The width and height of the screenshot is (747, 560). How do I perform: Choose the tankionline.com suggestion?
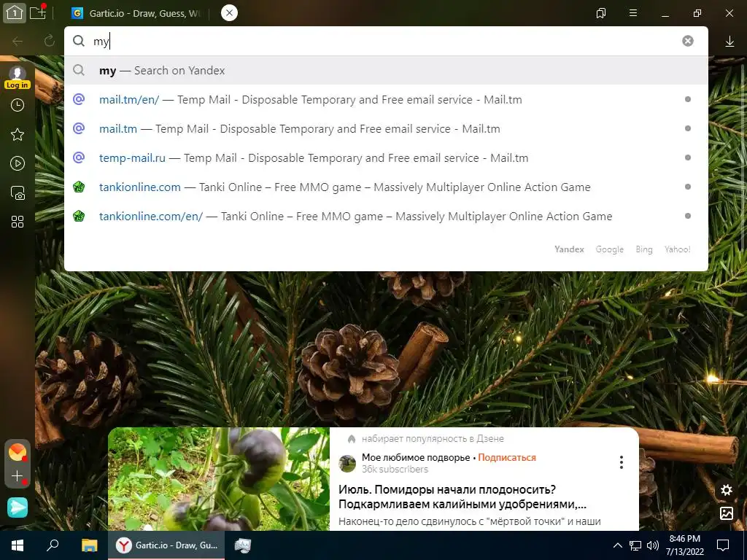tap(386, 187)
